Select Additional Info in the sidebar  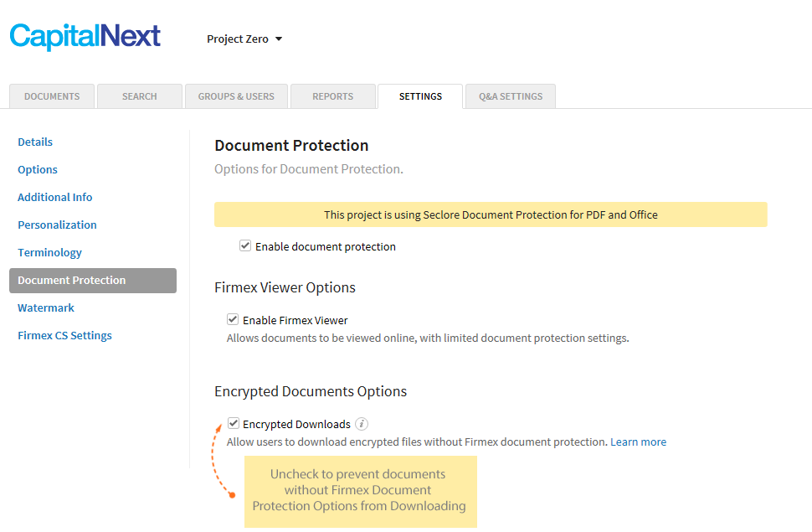pyautogui.click(x=54, y=197)
